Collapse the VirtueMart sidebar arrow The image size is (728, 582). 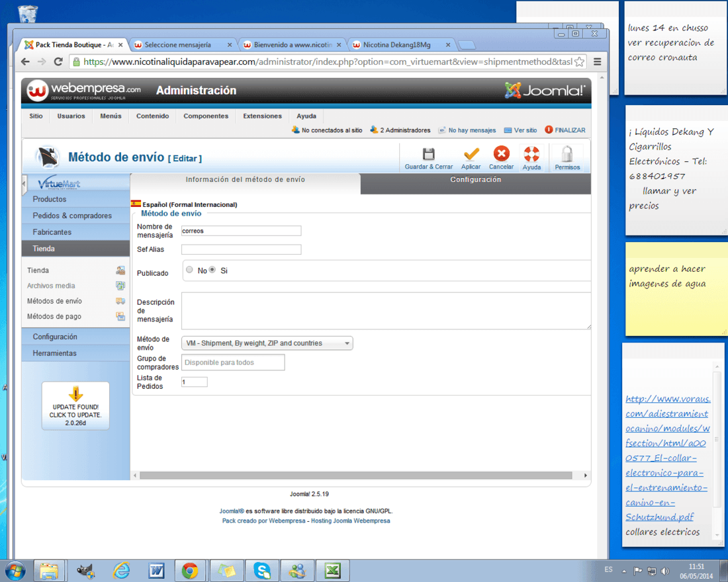24,184
